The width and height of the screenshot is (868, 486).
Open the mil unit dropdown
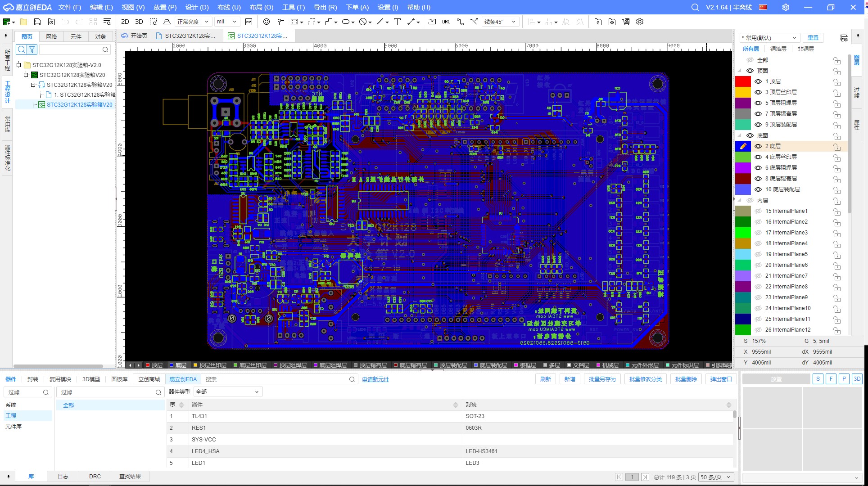(227, 22)
